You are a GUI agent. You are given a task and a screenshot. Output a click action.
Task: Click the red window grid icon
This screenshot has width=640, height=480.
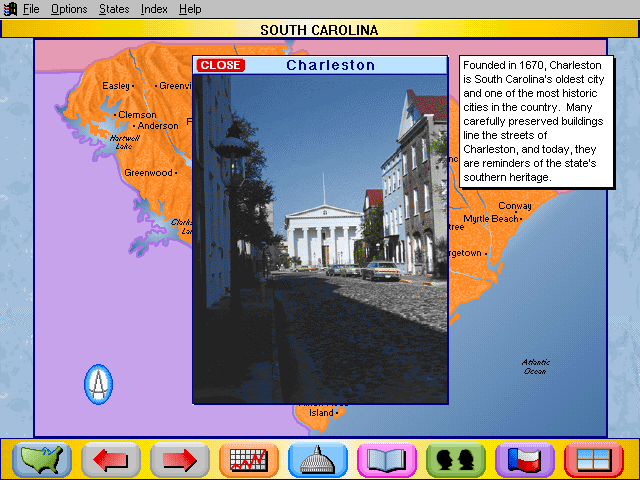594,460
